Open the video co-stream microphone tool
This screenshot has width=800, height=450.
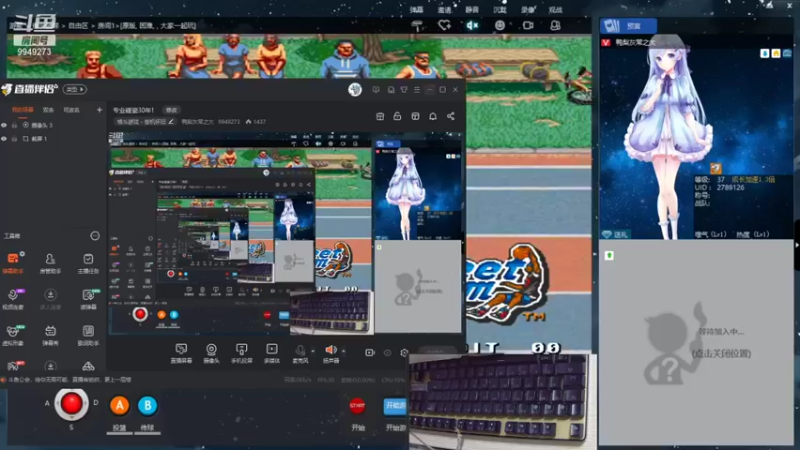click(x=13, y=298)
